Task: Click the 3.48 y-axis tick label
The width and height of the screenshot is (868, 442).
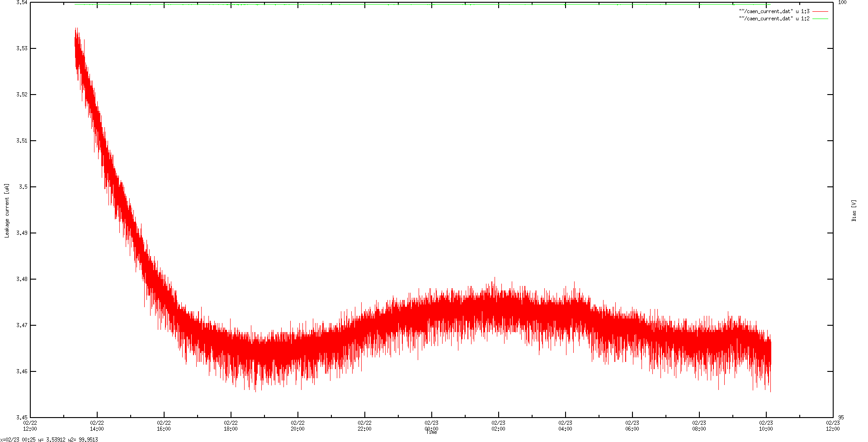Action: point(22,279)
